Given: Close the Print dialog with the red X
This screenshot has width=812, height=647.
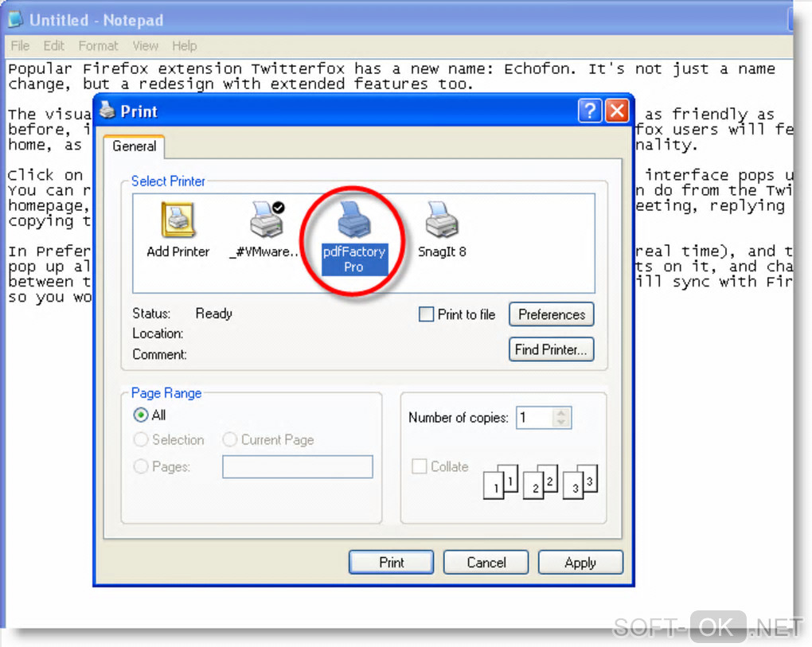Looking at the screenshot, I should pyautogui.click(x=617, y=111).
